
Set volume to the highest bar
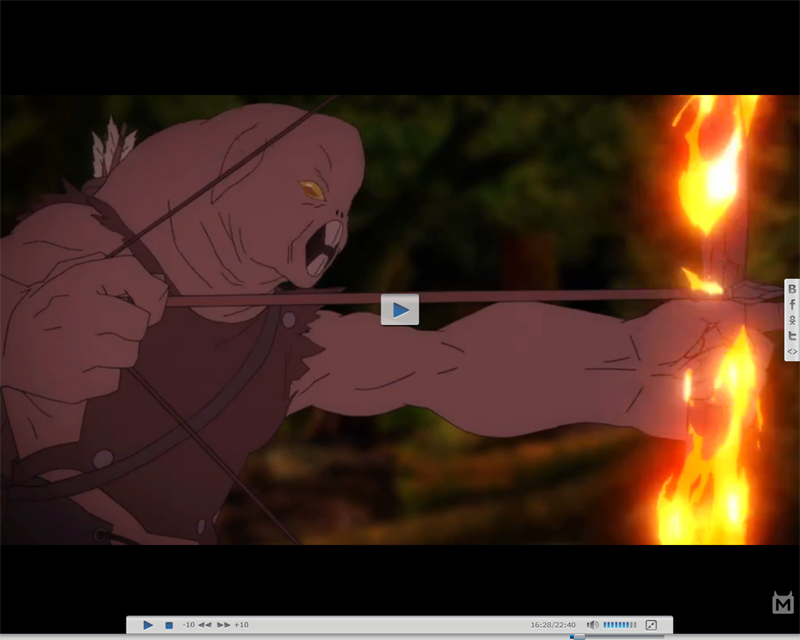click(x=634, y=625)
